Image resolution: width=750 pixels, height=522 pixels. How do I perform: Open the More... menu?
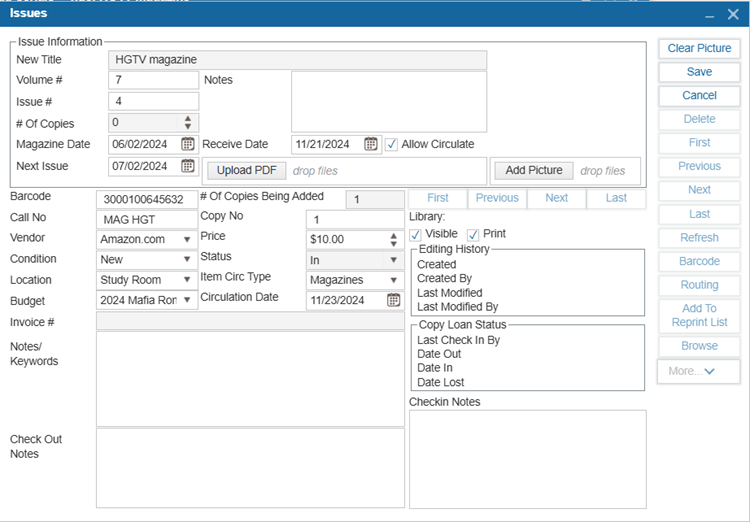(698, 371)
